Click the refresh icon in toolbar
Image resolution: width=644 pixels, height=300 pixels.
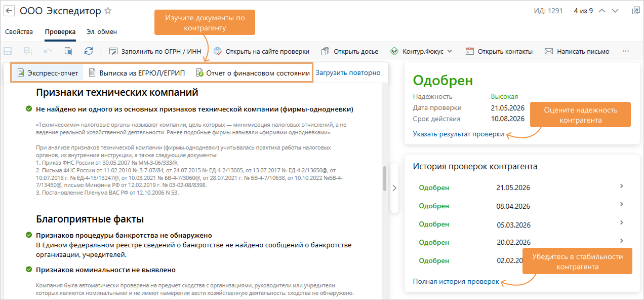tap(89, 51)
